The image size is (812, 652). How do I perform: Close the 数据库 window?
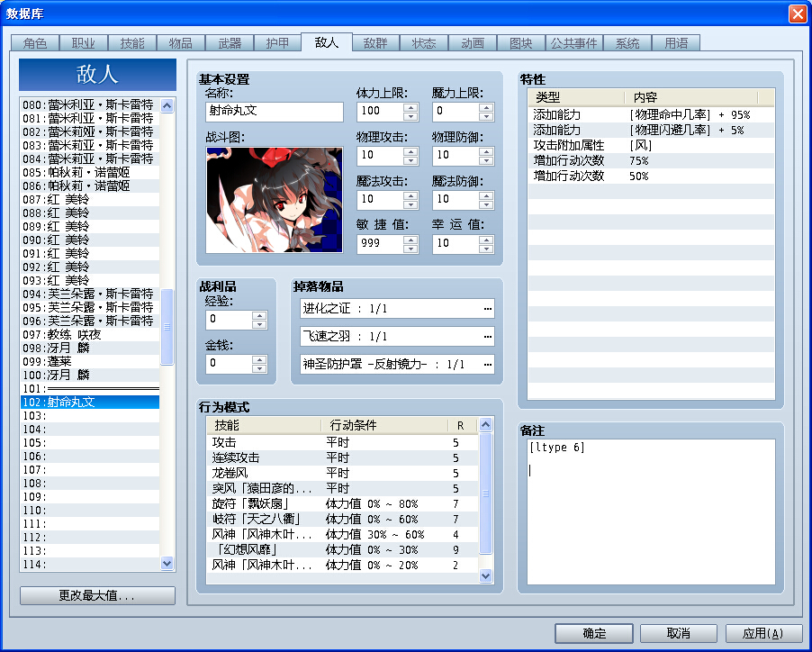(798, 14)
